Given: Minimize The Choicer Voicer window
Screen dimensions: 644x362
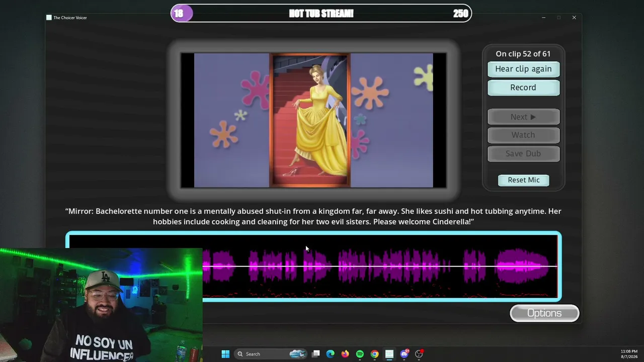Looking at the screenshot, I should 543,18.
